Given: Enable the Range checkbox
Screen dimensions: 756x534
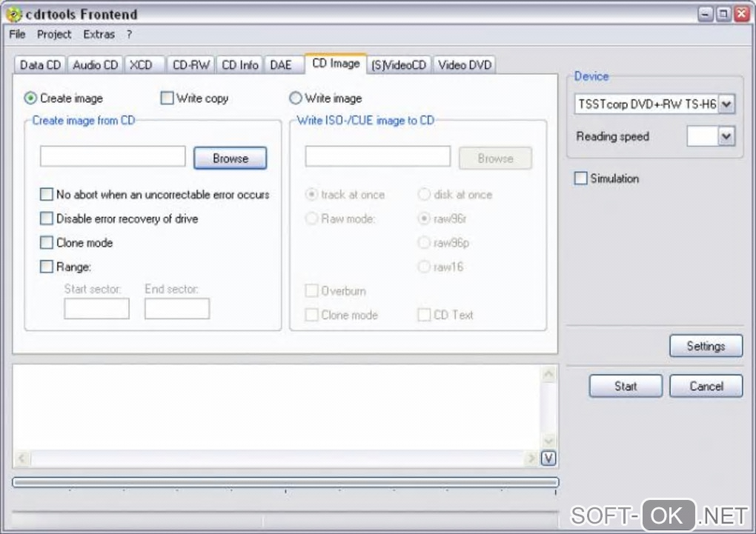Looking at the screenshot, I should 46,267.
